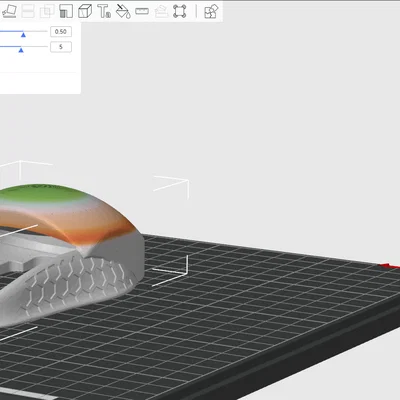Select the Lay on Face tool
Image resolution: width=400 pixels, height=400 pixels.
click(9, 11)
